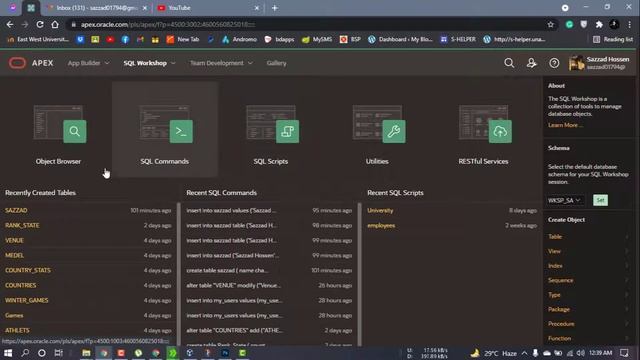
Task: Launch the SQL Commands tile icon
Action: pyautogui.click(x=181, y=131)
